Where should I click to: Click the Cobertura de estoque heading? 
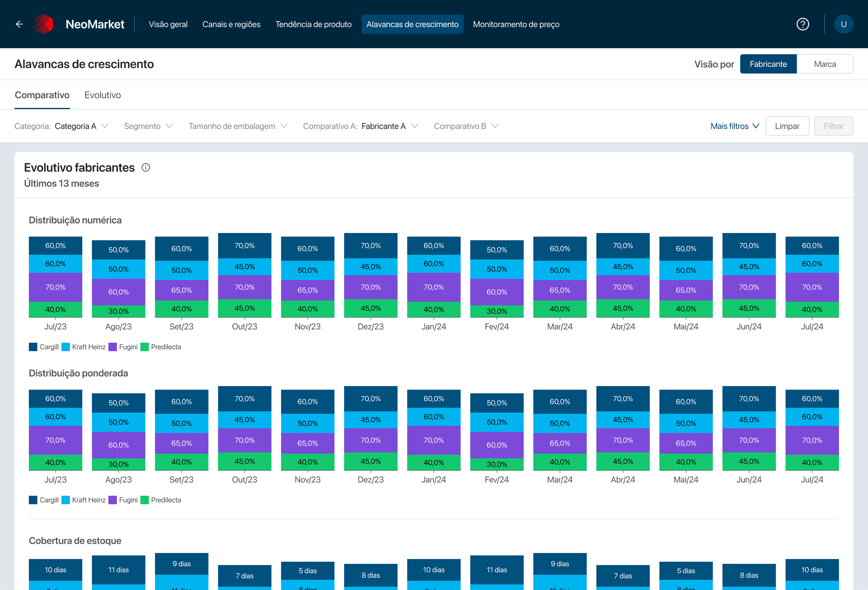click(x=75, y=541)
